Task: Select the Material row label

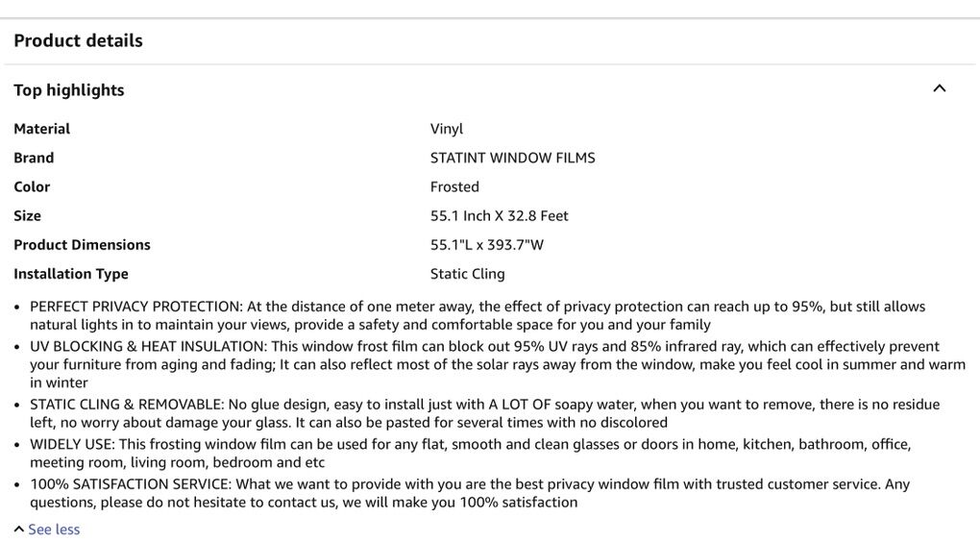Action: click(42, 129)
